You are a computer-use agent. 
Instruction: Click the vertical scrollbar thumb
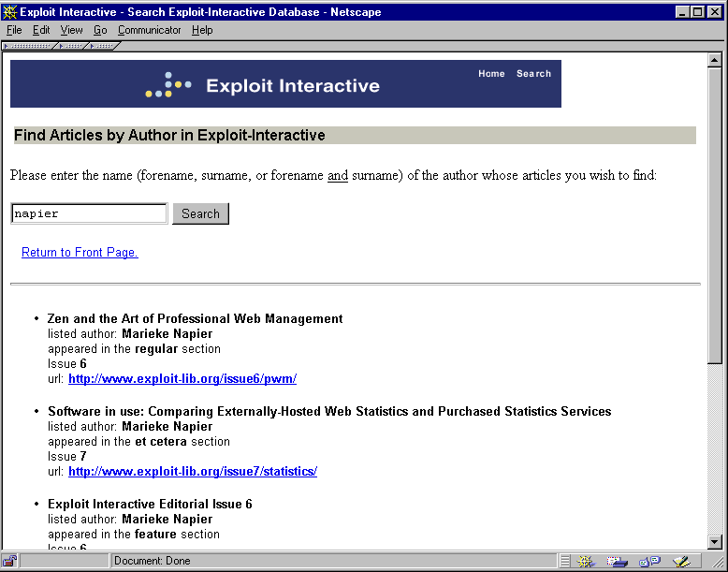pos(714,215)
